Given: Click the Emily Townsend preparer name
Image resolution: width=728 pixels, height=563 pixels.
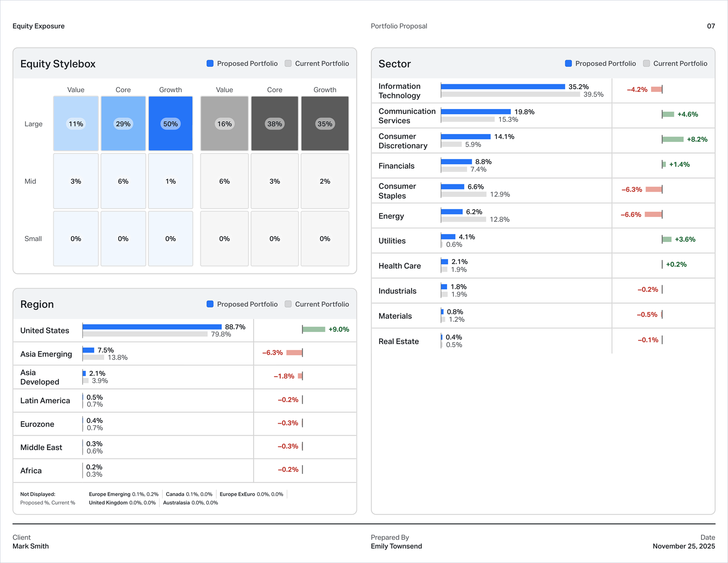Looking at the screenshot, I should tap(396, 546).
